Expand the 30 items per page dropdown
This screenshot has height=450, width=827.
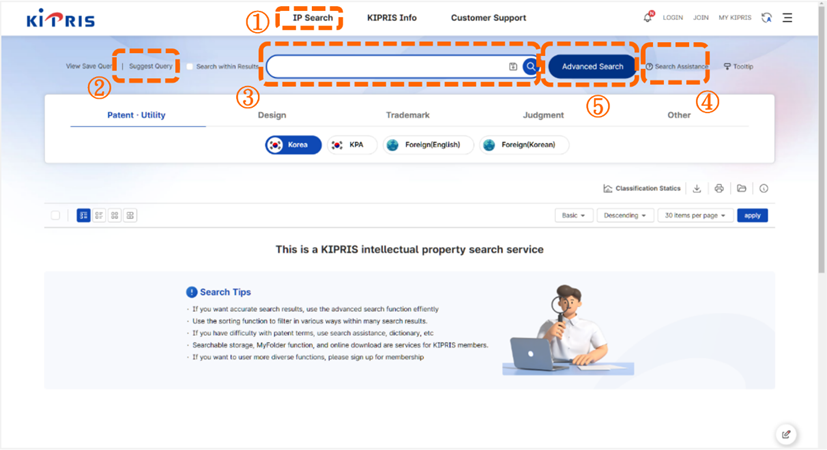pyautogui.click(x=695, y=215)
